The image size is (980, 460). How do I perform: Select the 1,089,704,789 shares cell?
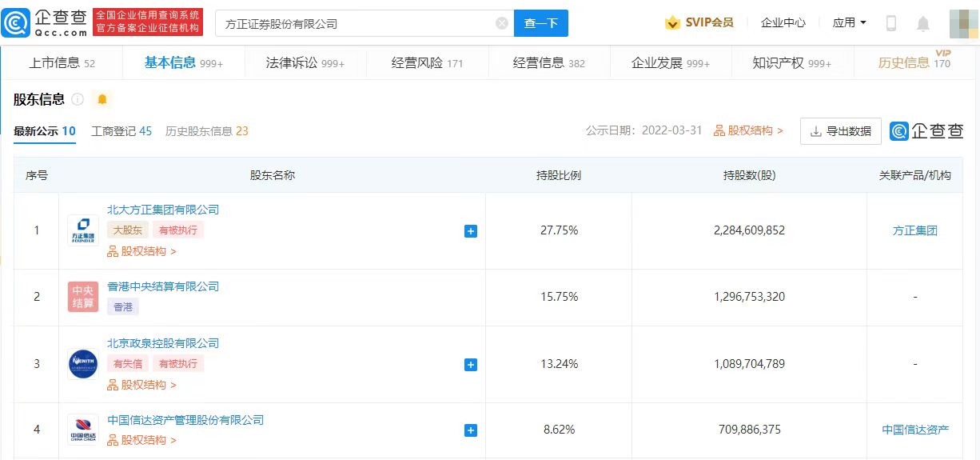(x=749, y=364)
